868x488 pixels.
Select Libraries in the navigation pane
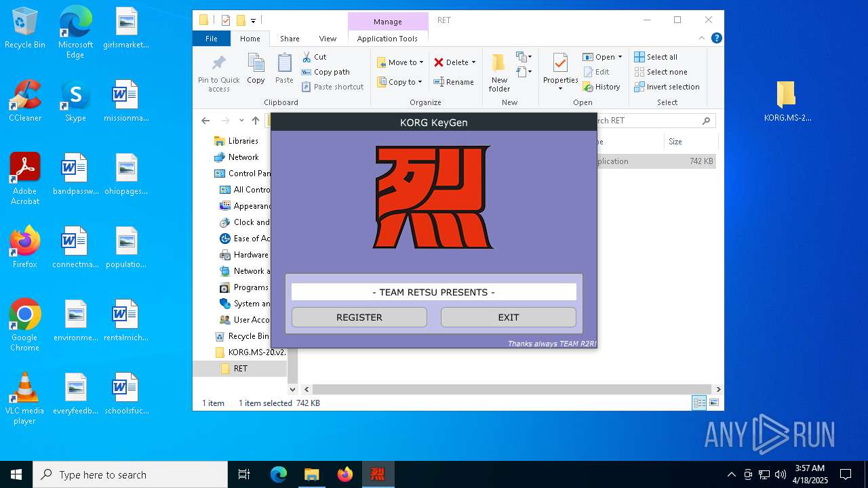point(243,141)
